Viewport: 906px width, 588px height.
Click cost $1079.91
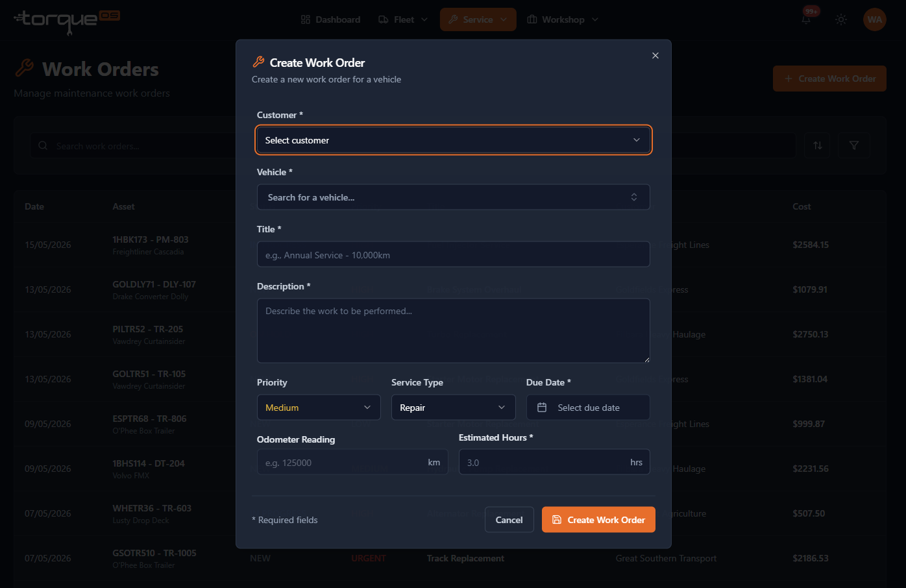810,289
